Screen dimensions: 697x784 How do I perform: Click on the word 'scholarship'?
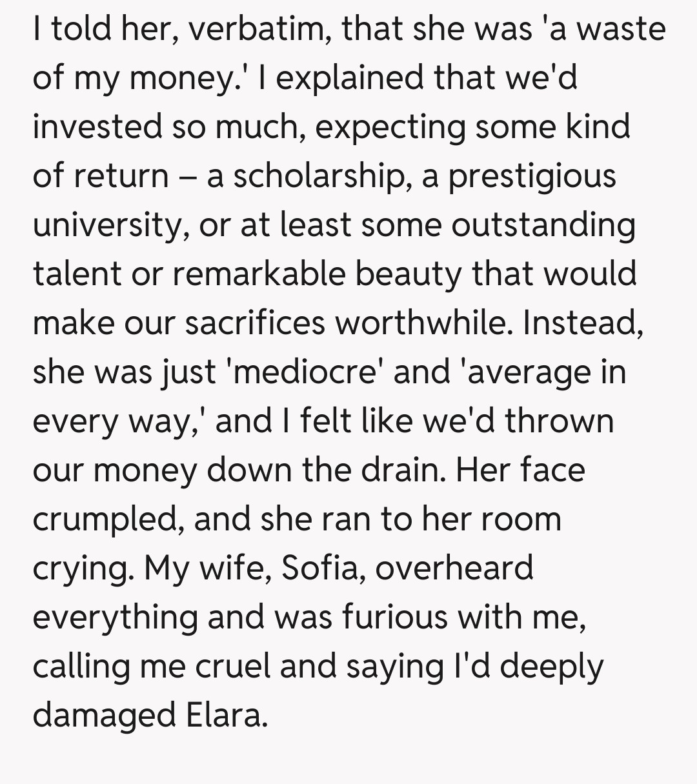pyautogui.click(x=317, y=176)
